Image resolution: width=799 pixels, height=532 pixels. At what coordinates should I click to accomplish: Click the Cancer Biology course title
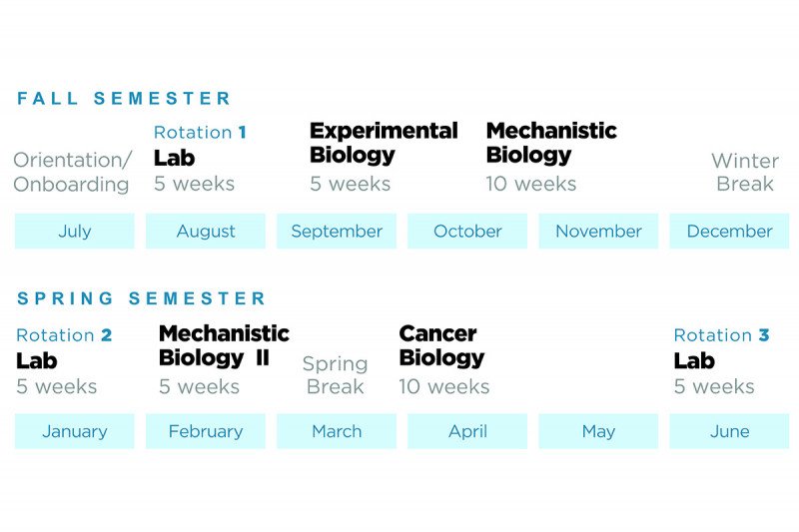click(440, 345)
